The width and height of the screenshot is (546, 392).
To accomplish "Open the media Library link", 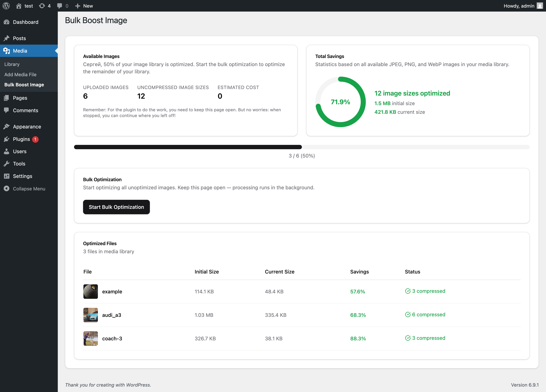I will 12,64.
